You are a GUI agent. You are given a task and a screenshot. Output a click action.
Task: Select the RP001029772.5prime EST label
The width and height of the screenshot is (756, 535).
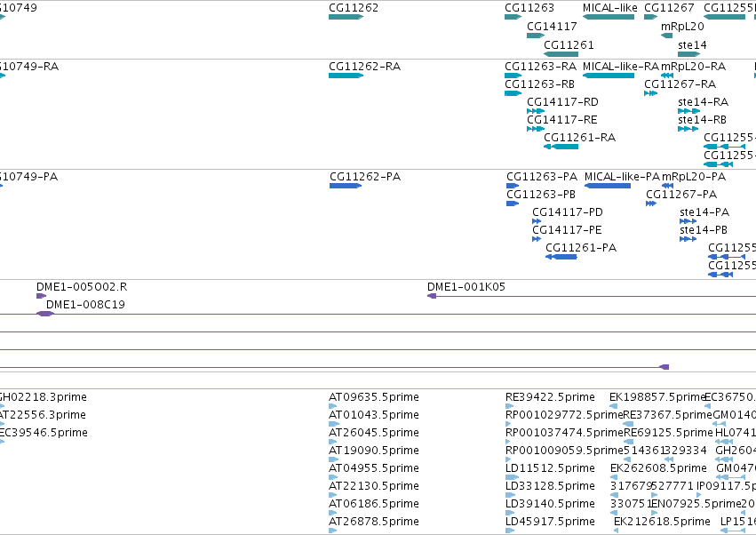click(564, 415)
